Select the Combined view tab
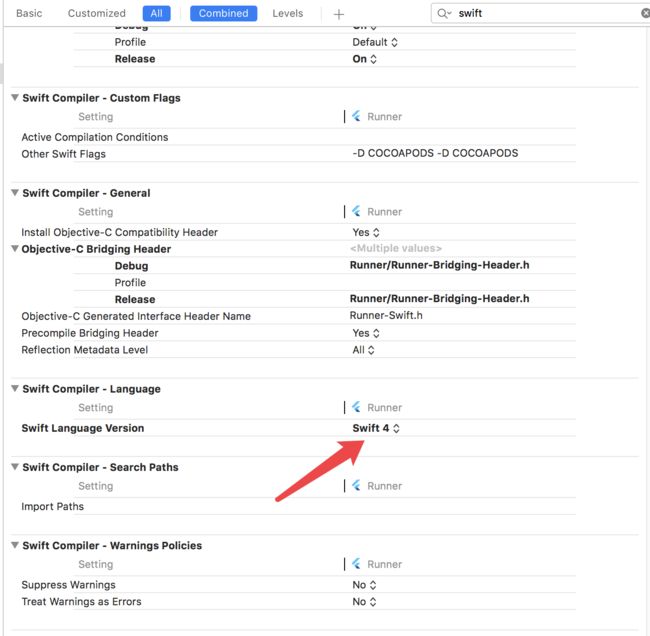Viewport: 650px width, 636px height. [x=223, y=13]
